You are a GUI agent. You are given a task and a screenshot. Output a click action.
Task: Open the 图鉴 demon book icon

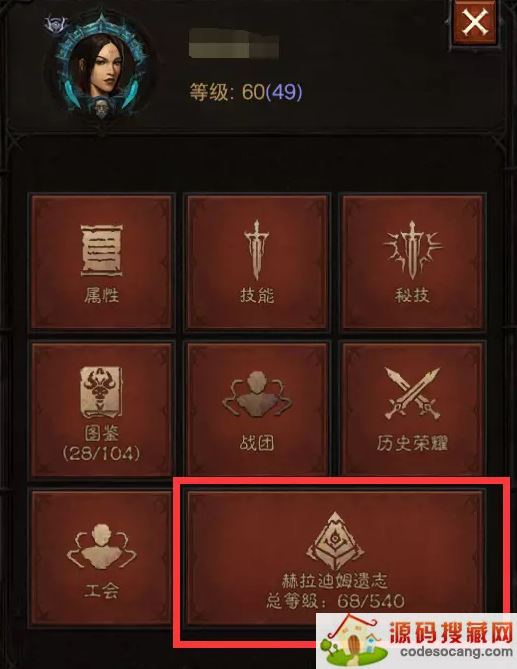pos(102,392)
